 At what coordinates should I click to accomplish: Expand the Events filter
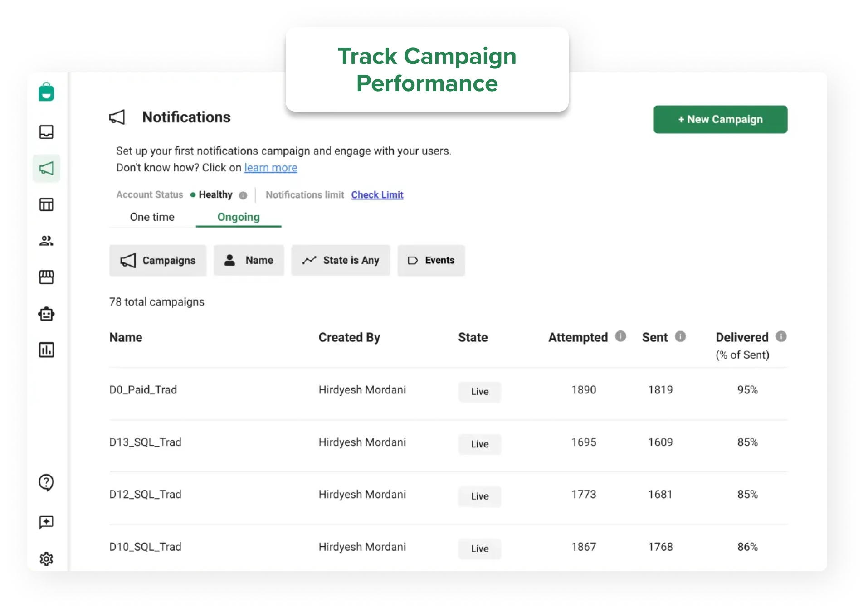click(431, 260)
